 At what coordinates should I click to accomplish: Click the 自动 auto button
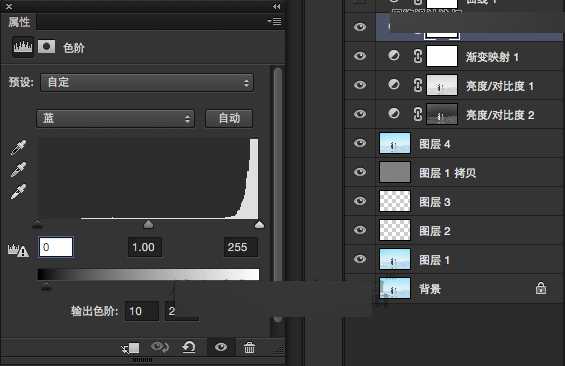pyautogui.click(x=229, y=119)
